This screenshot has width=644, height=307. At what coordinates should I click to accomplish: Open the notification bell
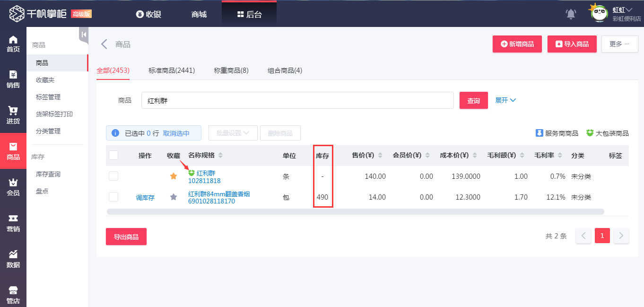point(570,14)
